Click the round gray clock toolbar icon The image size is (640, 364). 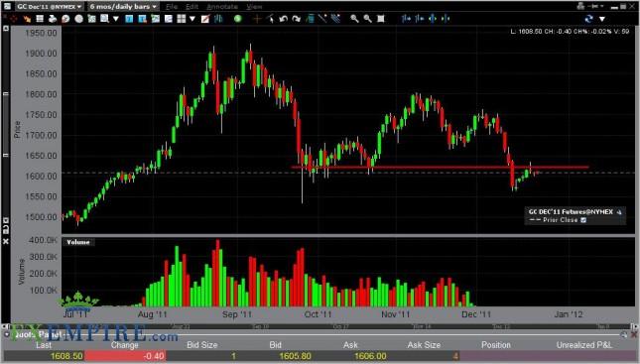pyautogui.click(x=78, y=19)
